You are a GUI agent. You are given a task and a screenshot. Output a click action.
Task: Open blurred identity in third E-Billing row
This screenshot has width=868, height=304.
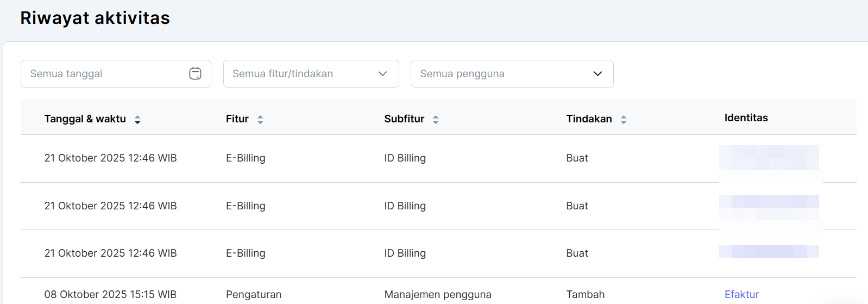pyautogui.click(x=769, y=252)
